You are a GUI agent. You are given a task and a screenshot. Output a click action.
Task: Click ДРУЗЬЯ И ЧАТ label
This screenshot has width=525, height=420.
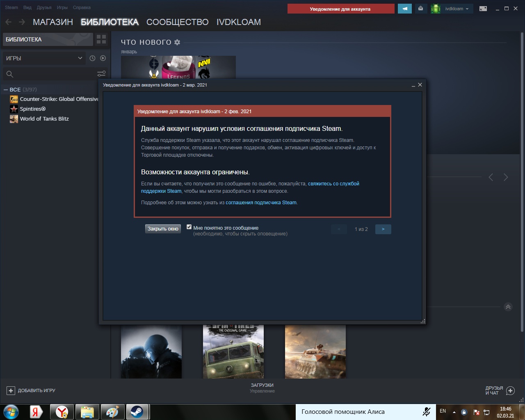(494, 390)
